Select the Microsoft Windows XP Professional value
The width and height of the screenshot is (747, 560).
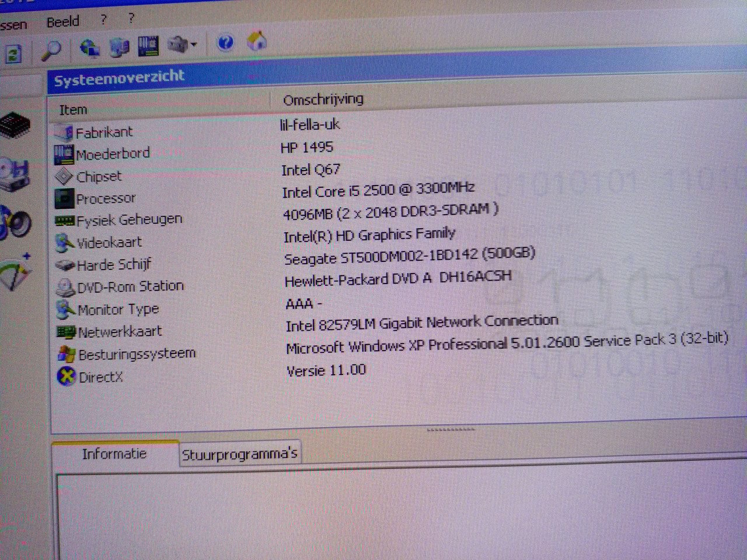507,342
